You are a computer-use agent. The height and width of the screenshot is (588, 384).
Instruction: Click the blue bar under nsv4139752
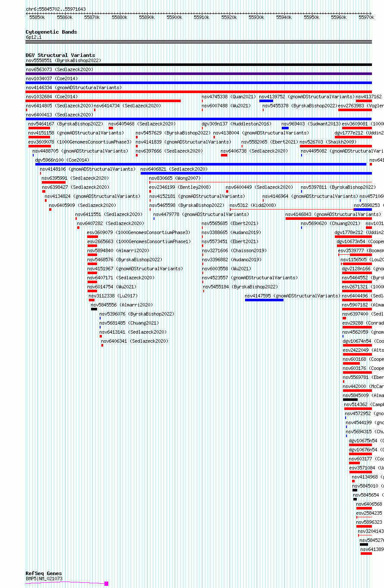coord(266,101)
